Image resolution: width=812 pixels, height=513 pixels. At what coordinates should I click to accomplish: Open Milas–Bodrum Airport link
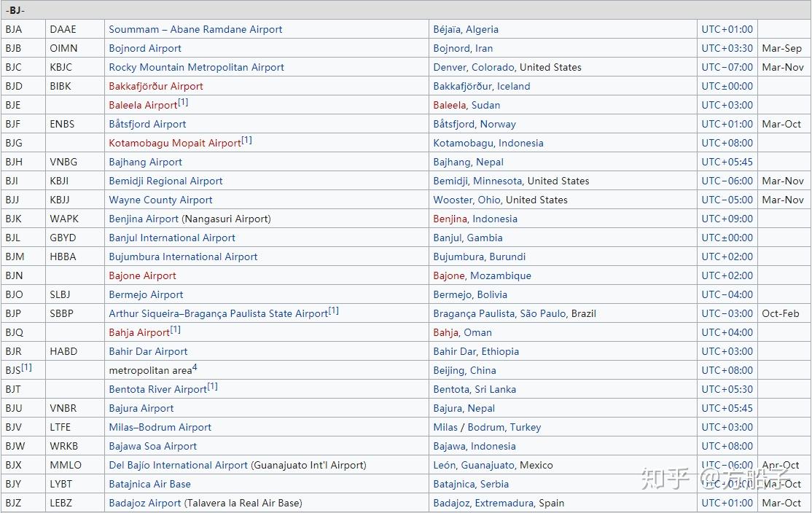pos(160,428)
